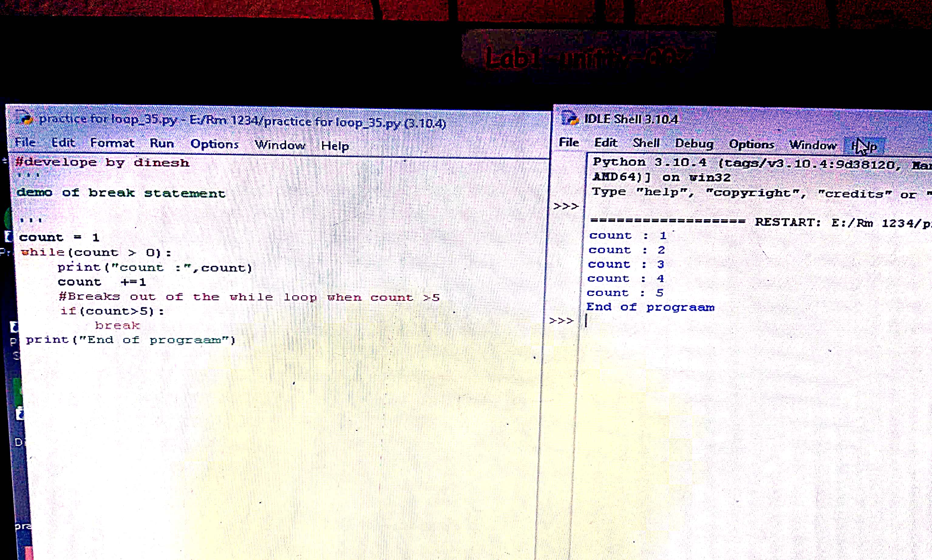
Task: Open the Debug menu
Action: (694, 143)
